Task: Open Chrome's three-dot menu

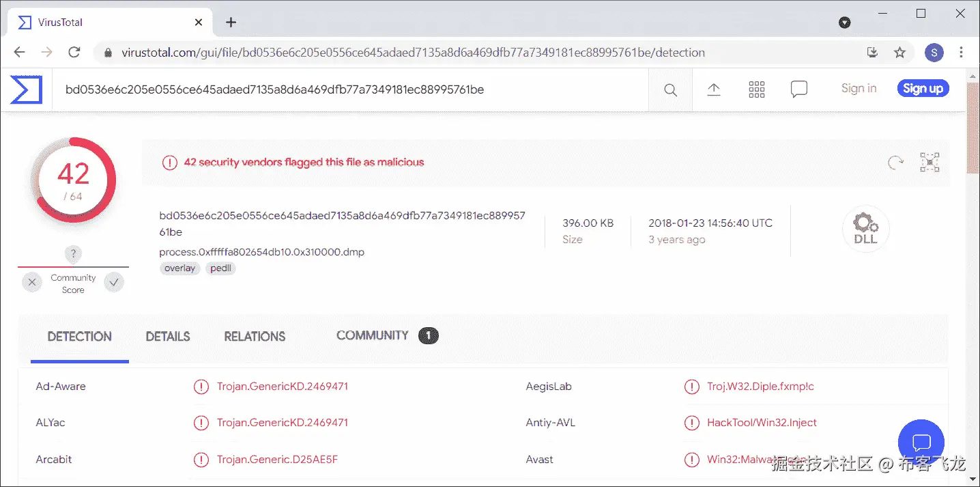Action: pos(961,52)
